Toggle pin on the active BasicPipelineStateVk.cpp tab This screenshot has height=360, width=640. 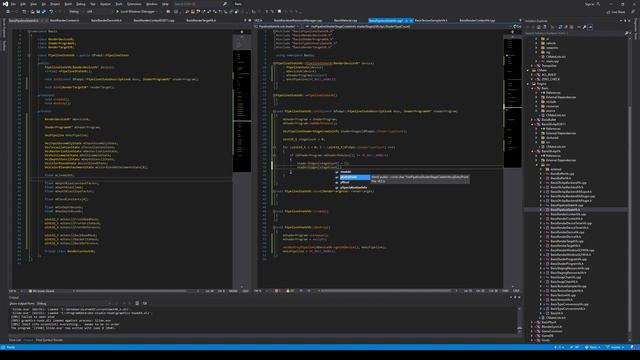(x=407, y=20)
